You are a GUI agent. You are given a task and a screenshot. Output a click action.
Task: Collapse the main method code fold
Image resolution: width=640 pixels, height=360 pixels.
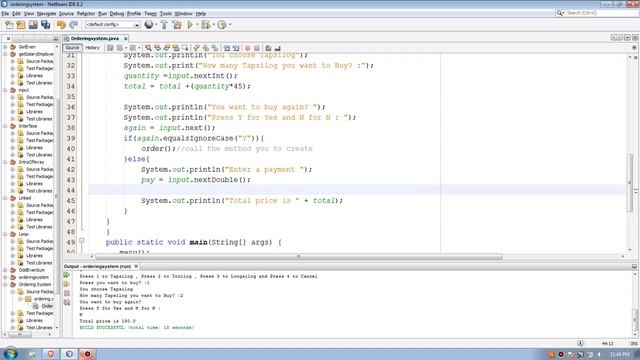click(82, 240)
